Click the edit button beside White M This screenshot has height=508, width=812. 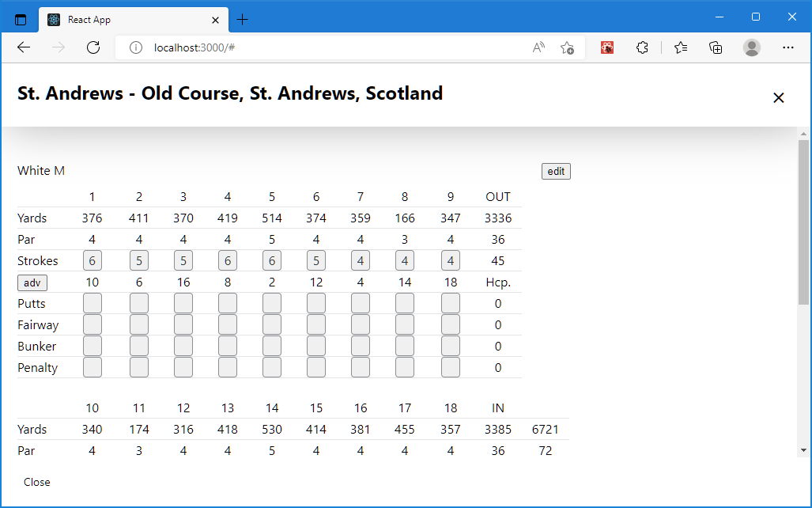556,172
